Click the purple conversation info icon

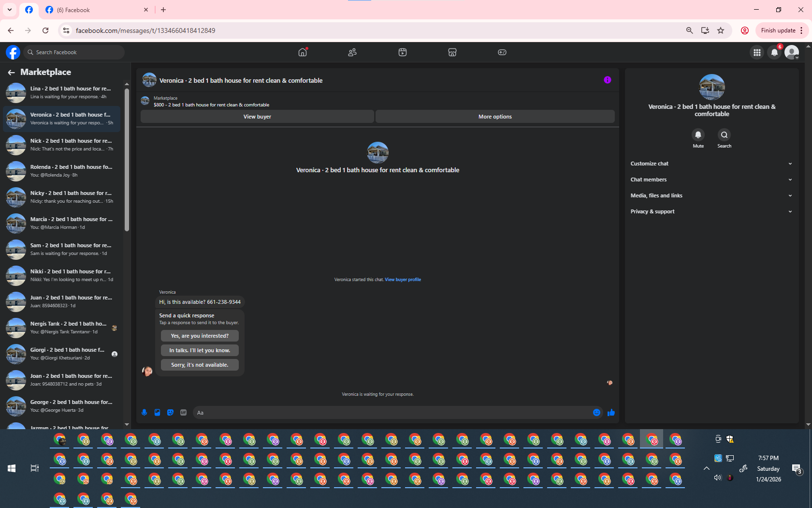[608, 80]
